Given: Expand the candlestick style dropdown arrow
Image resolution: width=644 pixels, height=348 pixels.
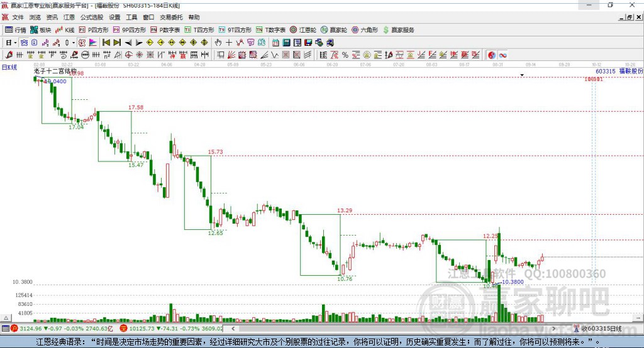Looking at the screenshot, I should 74,43.
